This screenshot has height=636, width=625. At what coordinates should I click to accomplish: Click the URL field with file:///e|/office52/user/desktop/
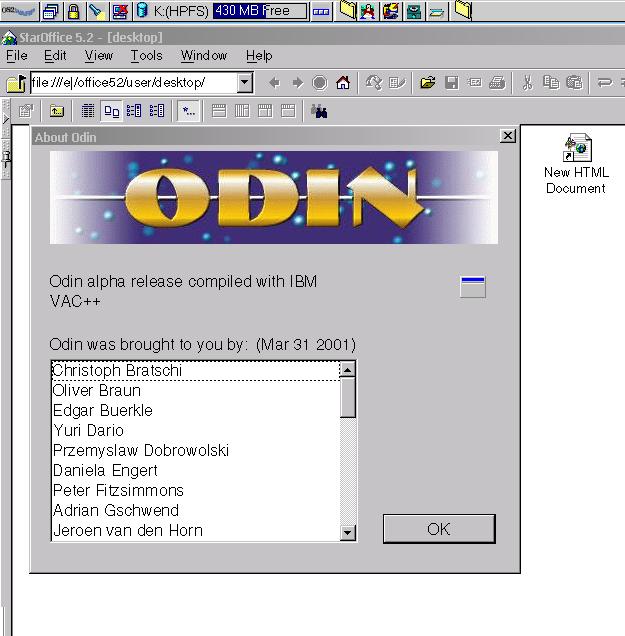click(x=134, y=83)
